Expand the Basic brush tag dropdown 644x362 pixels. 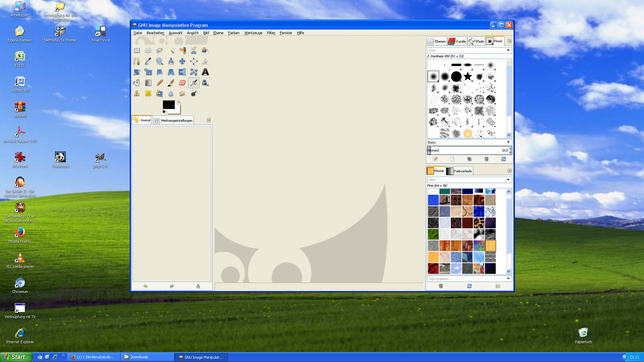pyautogui.click(x=508, y=142)
